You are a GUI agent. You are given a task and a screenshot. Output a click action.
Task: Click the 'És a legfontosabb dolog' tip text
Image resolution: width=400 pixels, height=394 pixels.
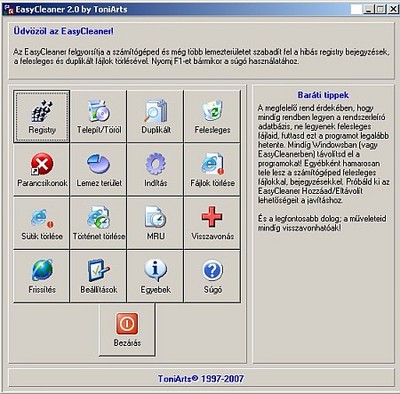pyautogui.click(x=322, y=223)
